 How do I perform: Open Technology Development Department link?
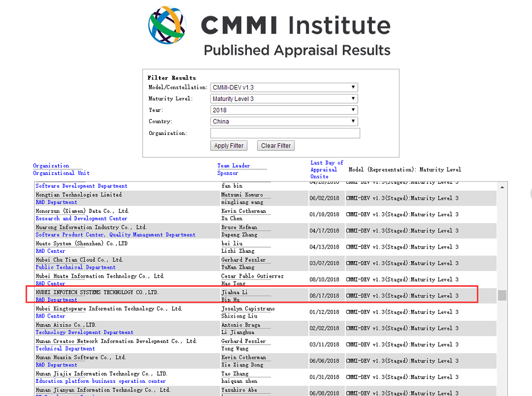point(84,332)
